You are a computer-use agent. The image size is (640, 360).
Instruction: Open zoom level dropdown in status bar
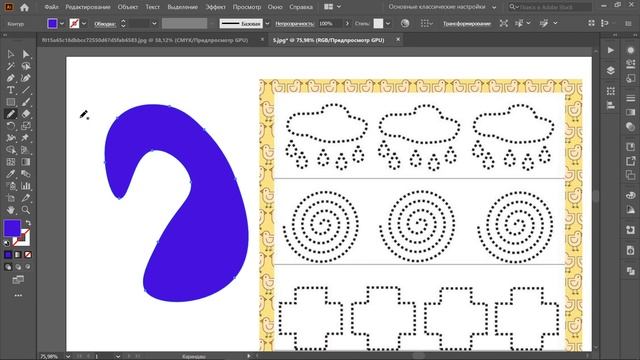pos(68,356)
